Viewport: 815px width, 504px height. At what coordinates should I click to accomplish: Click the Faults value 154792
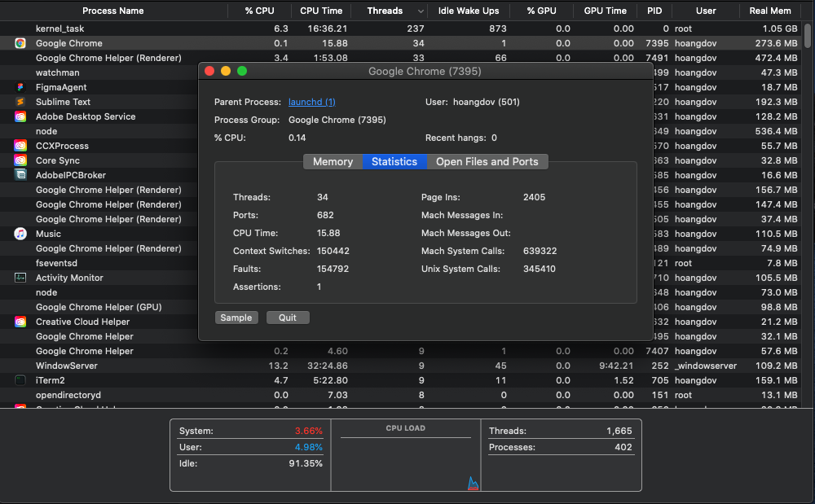(333, 269)
